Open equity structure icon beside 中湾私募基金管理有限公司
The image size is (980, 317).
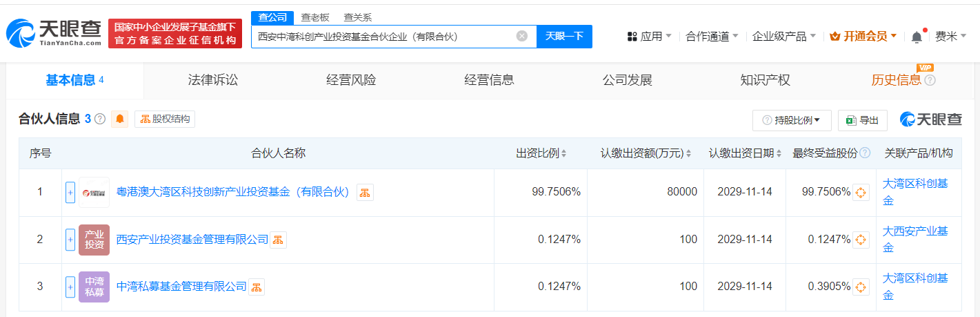[x=257, y=287]
